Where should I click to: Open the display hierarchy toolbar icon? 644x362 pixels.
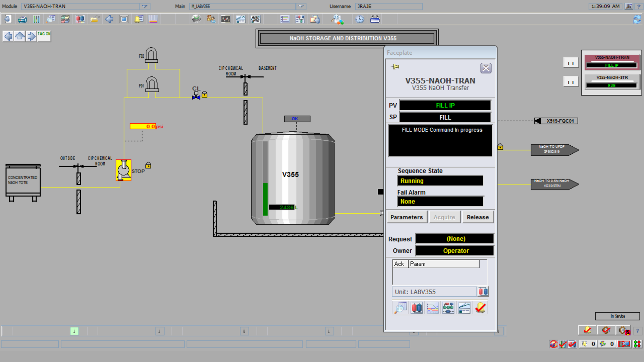click(65, 19)
